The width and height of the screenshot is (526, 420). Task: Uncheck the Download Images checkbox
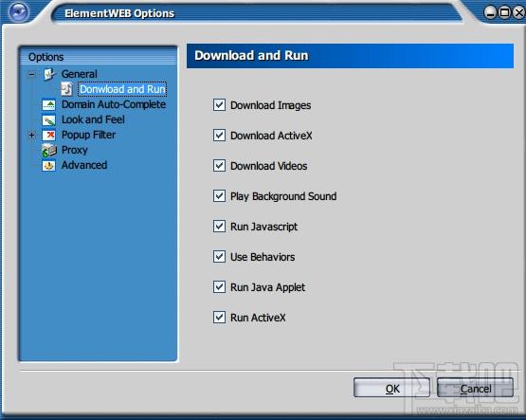[x=219, y=105]
